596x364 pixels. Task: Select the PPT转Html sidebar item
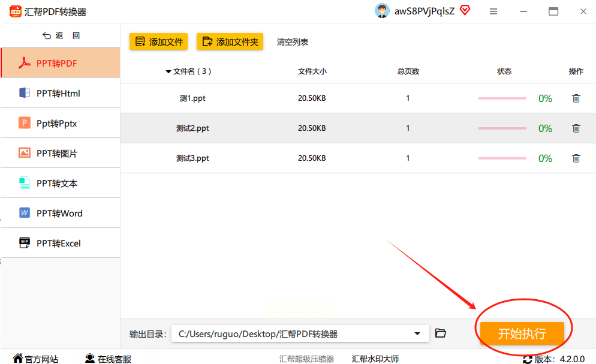(x=61, y=93)
